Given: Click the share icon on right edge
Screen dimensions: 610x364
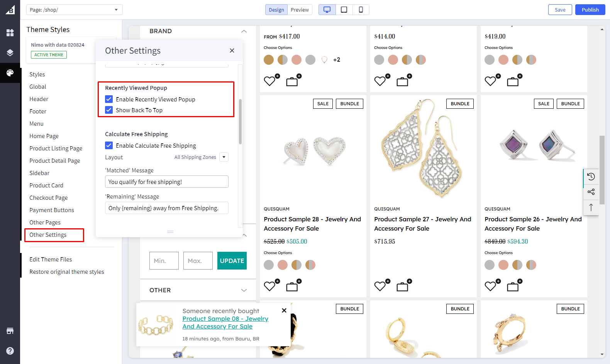Looking at the screenshot, I should coord(591,192).
